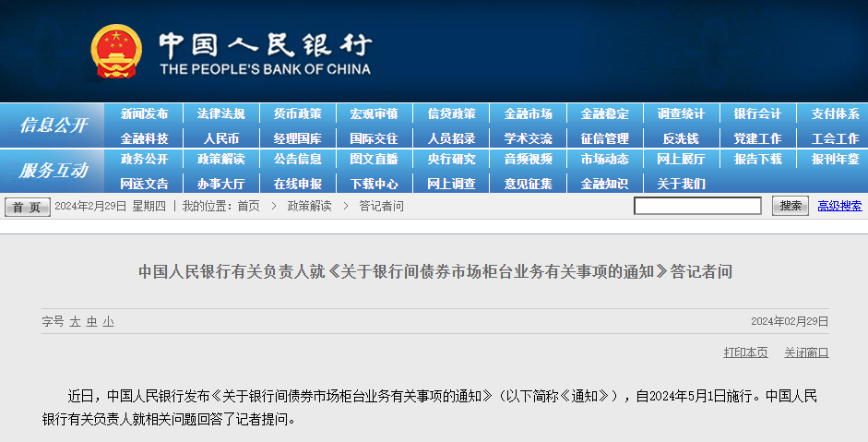Click the 信息公开 section header
This screenshot has width=868, height=442.
point(54,125)
